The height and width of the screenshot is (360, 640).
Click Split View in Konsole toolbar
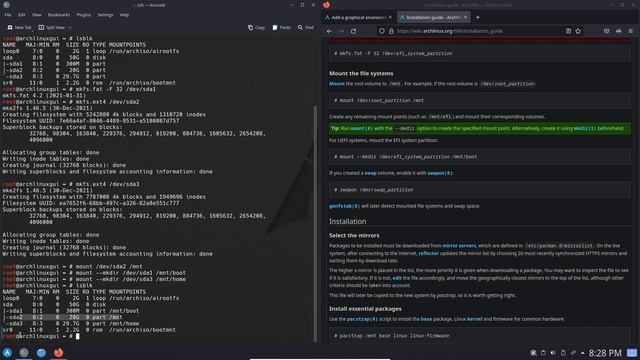(x=52, y=27)
